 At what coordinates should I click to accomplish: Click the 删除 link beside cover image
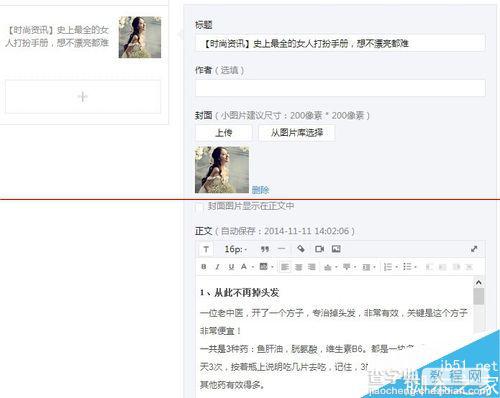point(260,190)
